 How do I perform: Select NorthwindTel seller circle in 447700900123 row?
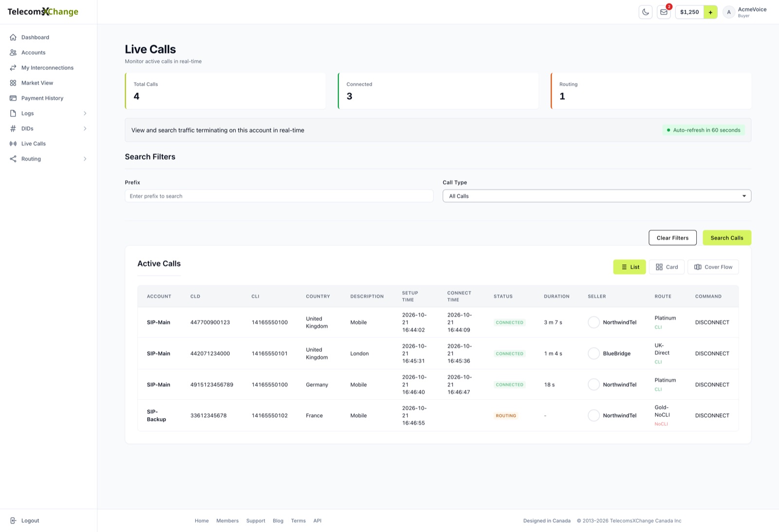click(594, 322)
